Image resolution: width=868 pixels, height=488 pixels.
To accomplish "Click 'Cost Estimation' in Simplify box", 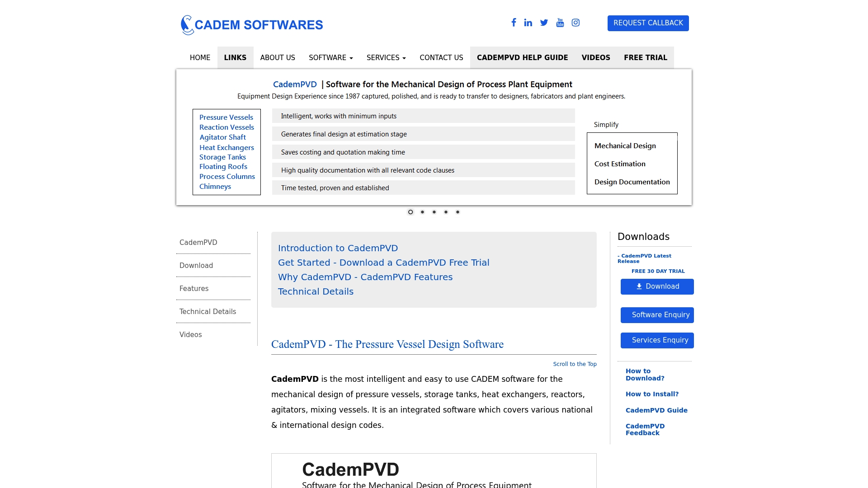I will 620,164.
